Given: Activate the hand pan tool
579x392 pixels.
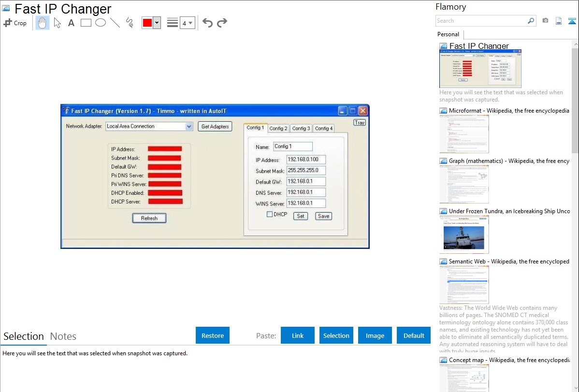Looking at the screenshot, I should [x=42, y=23].
